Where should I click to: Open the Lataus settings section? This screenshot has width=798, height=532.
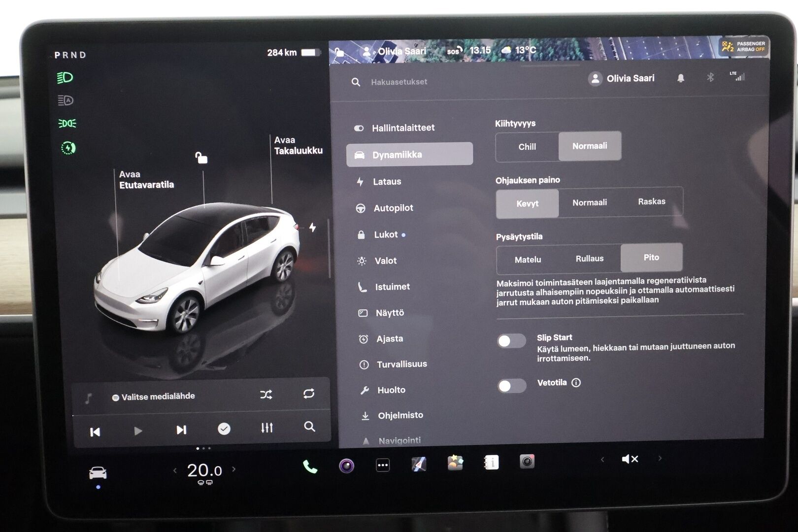[x=387, y=181]
